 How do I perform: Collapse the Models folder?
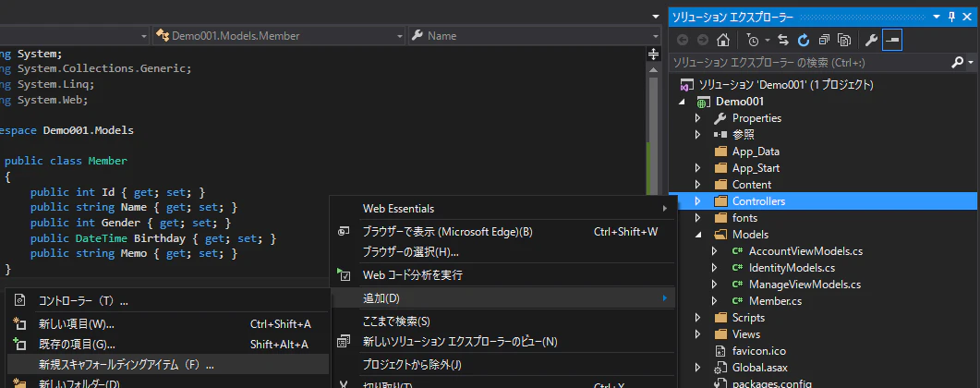698,235
